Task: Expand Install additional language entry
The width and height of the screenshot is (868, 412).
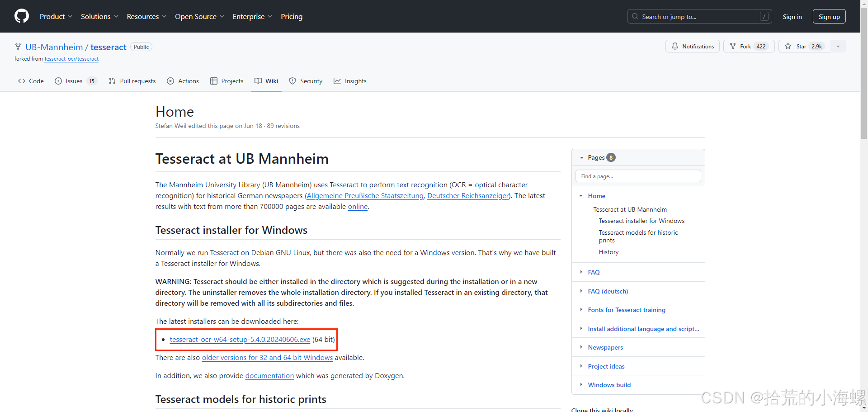Action: coord(581,329)
